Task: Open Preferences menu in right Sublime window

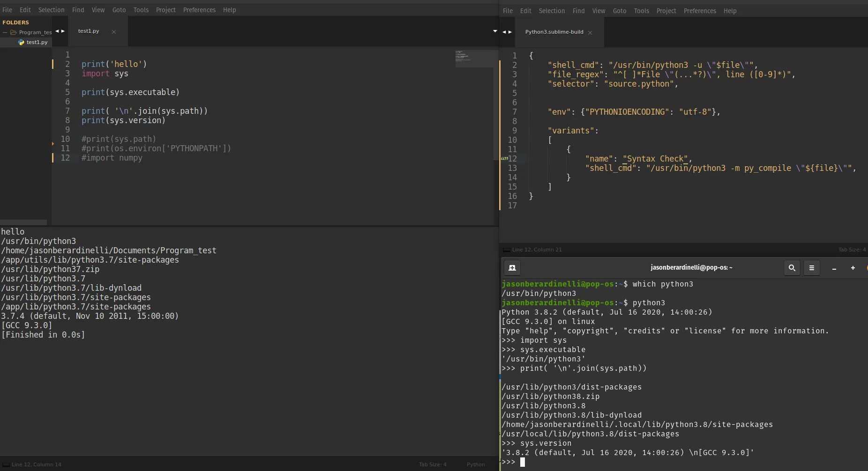Action: click(x=700, y=11)
